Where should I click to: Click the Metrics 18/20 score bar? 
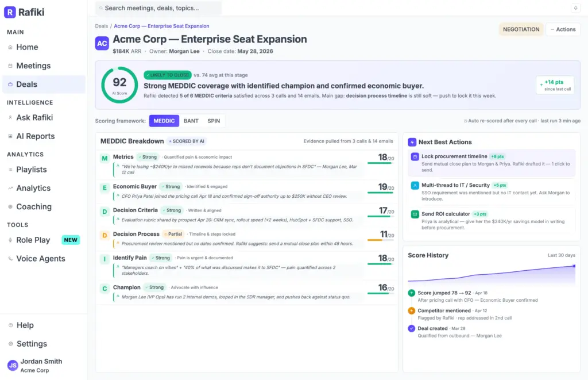click(x=381, y=163)
